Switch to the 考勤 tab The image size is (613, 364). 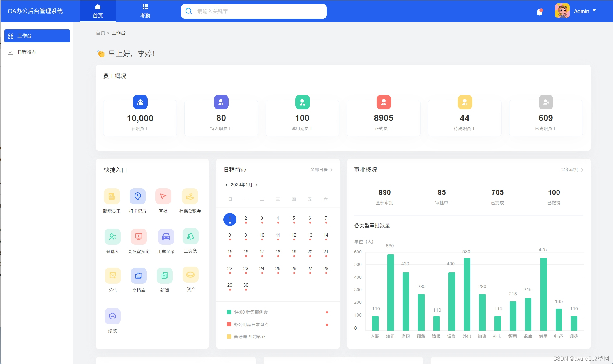145,11
